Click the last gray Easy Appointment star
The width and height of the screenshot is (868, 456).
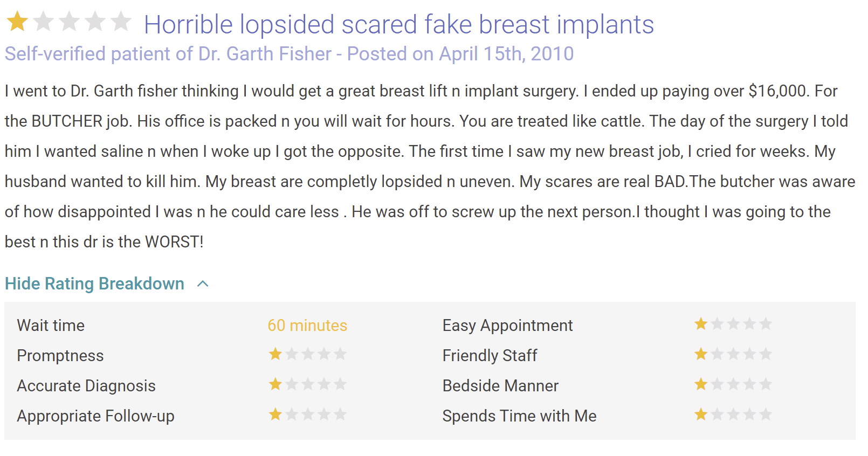[766, 324]
